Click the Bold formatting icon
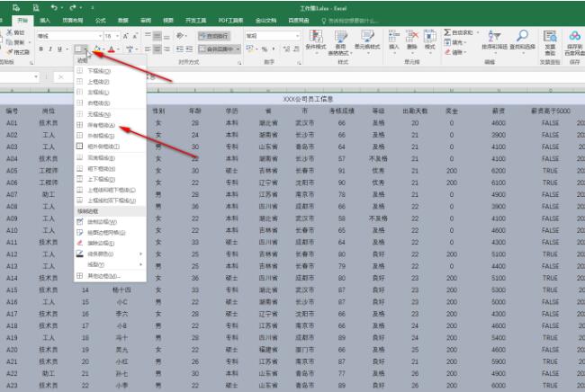585x392 pixels. (x=41, y=49)
